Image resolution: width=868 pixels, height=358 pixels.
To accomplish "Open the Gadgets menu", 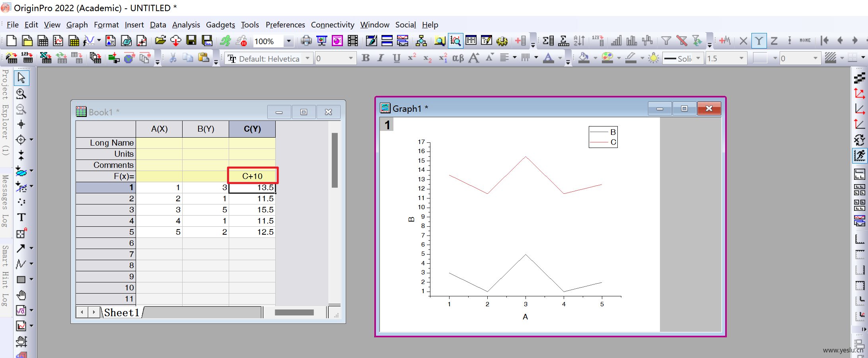I will [220, 25].
